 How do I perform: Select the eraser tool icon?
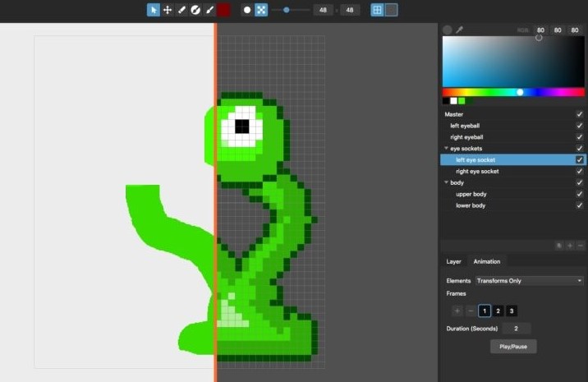pos(195,10)
